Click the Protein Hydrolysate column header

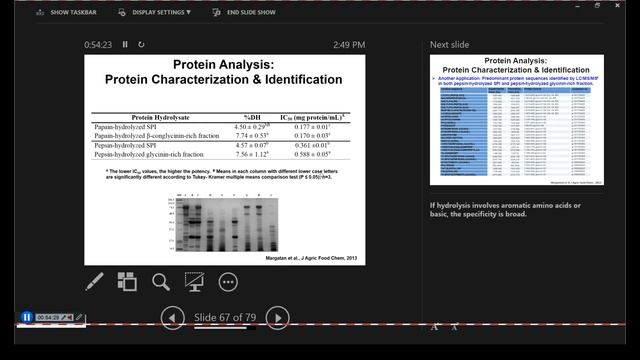pos(160,118)
